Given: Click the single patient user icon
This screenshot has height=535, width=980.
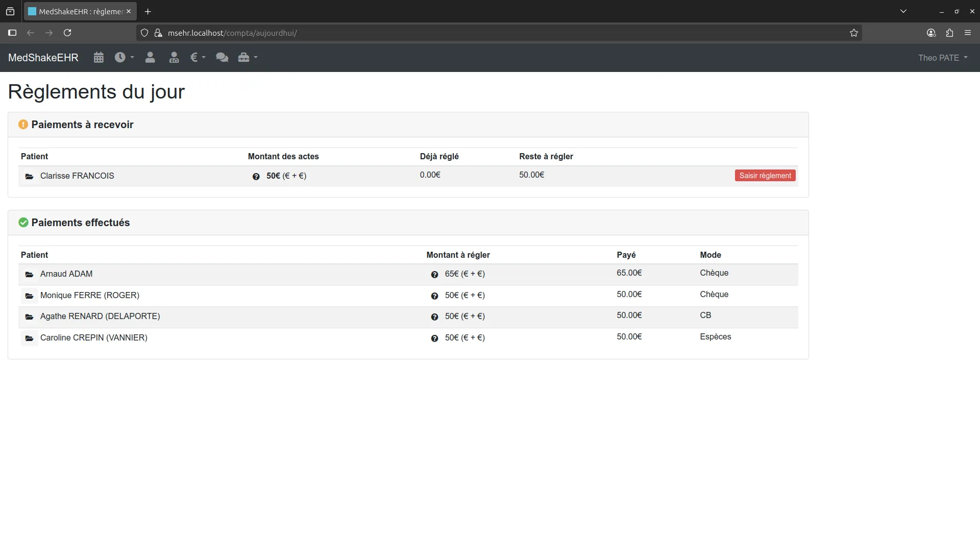Looking at the screenshot, I should point(150,58).
